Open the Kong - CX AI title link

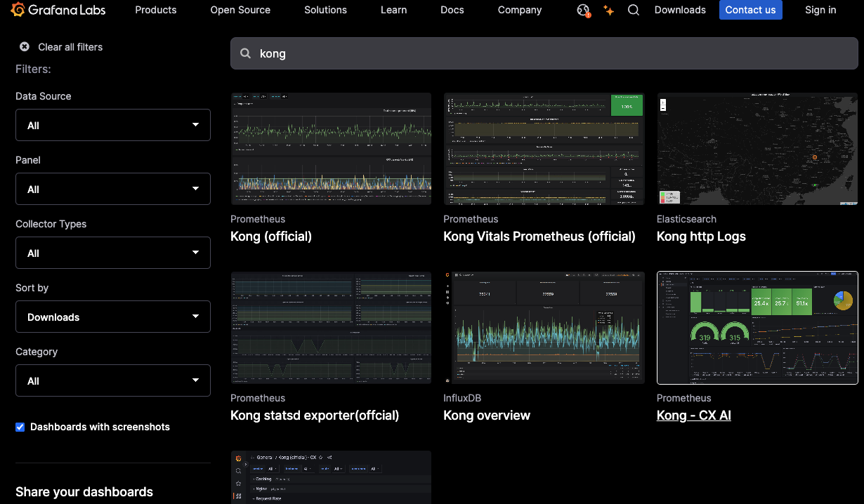coord(694,416)
